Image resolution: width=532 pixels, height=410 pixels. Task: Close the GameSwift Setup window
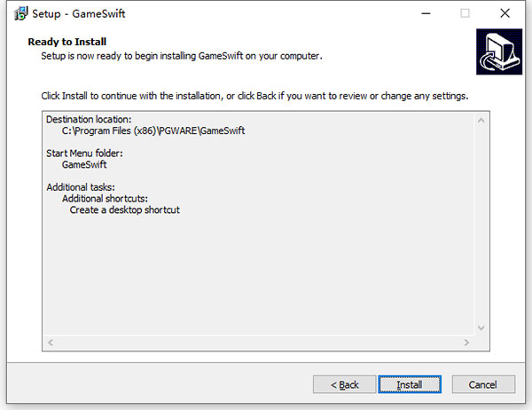coord(506,13)
